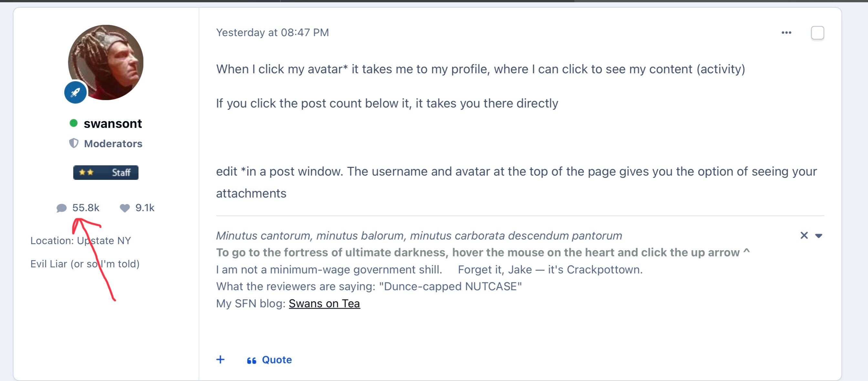This screenshot has height=381, width=868.
Task: Open the Swans on Tea blog link
Action: coord(324,303)
